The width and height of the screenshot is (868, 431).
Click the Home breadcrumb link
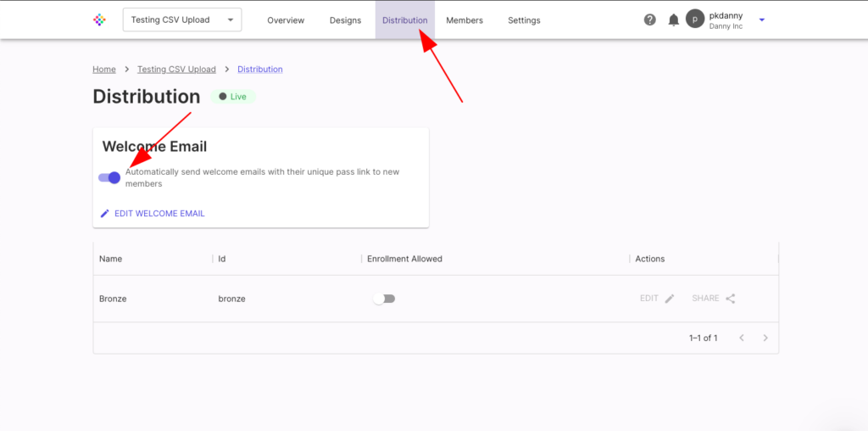[104, 70]
